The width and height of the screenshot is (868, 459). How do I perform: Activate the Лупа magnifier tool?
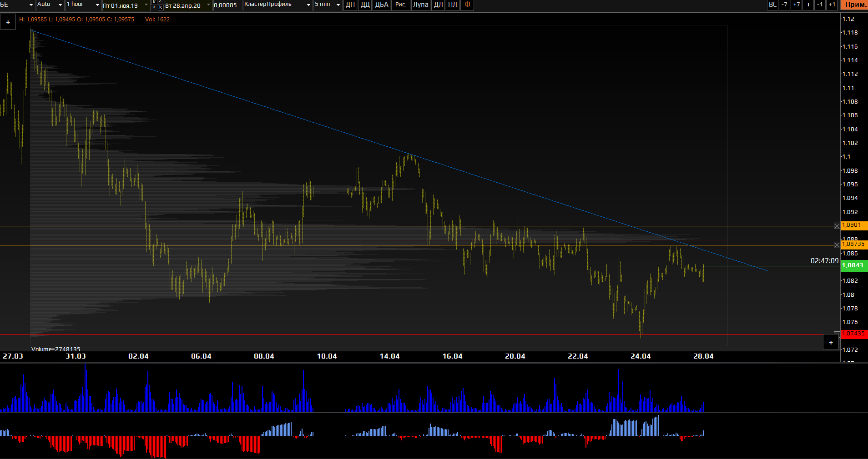pos(420,5)
